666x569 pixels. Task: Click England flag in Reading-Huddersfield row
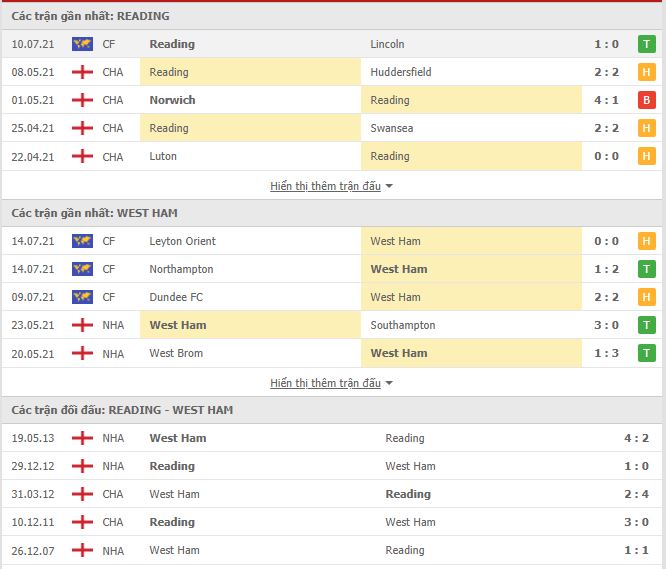pos(82,72)
